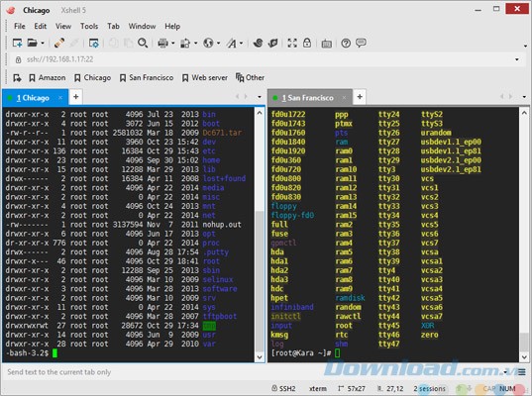Screen dimensions: 532x396
Task: Open dropdown arrow next to Font icon
Action: point(241,43)
